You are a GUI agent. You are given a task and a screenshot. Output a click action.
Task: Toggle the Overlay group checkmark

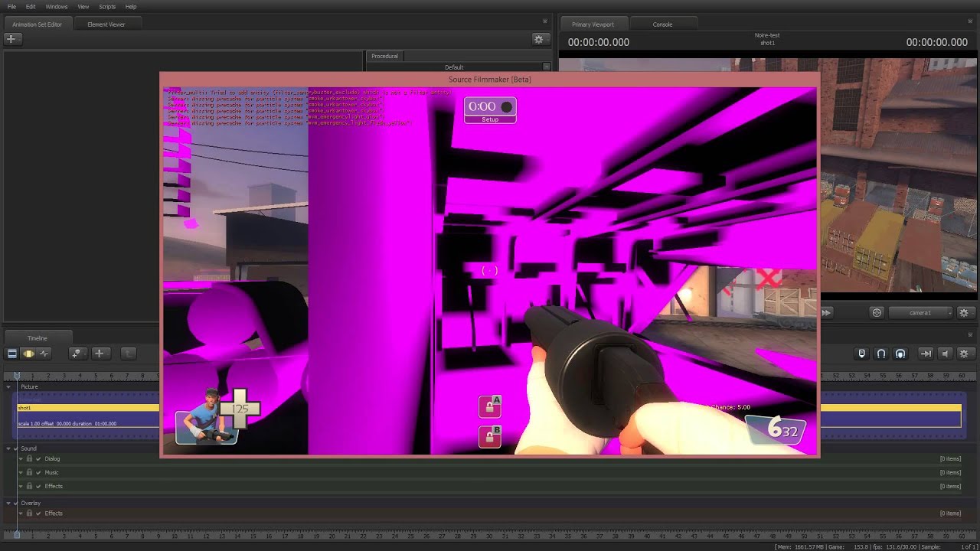click(x=16, y=504)
